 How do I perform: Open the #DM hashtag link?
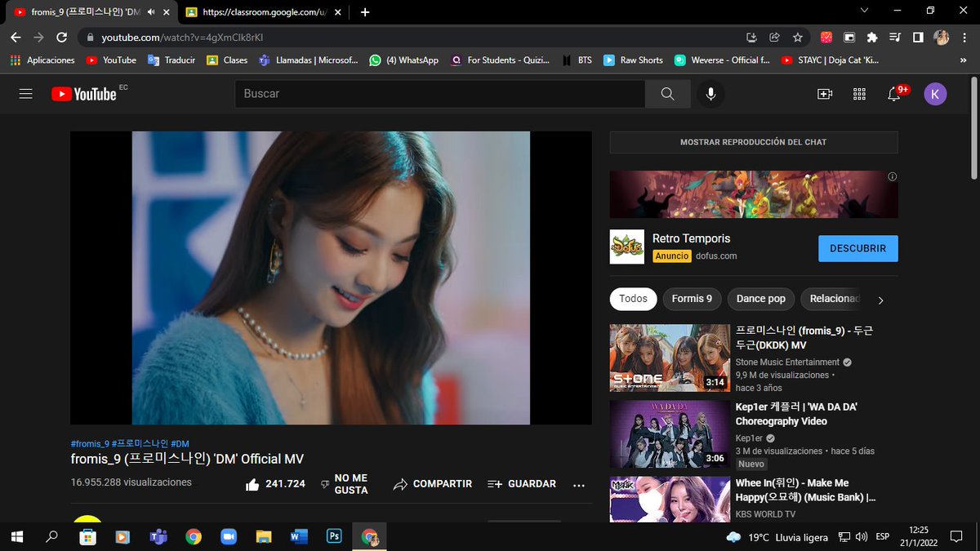click(x=180, y=444)
